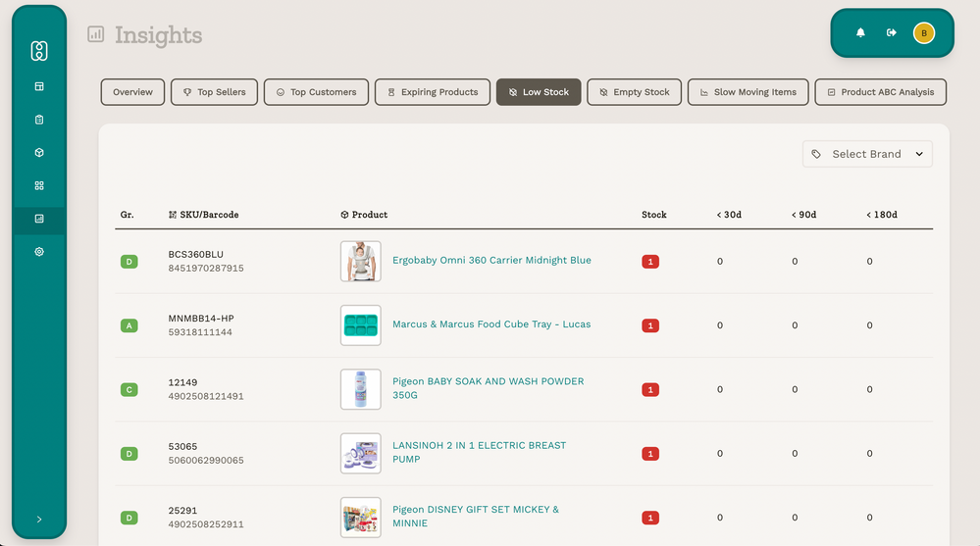This screenshot has width=980, height=546.
Task: Open the settings gear in sidebar
Action: click(39, 252)
